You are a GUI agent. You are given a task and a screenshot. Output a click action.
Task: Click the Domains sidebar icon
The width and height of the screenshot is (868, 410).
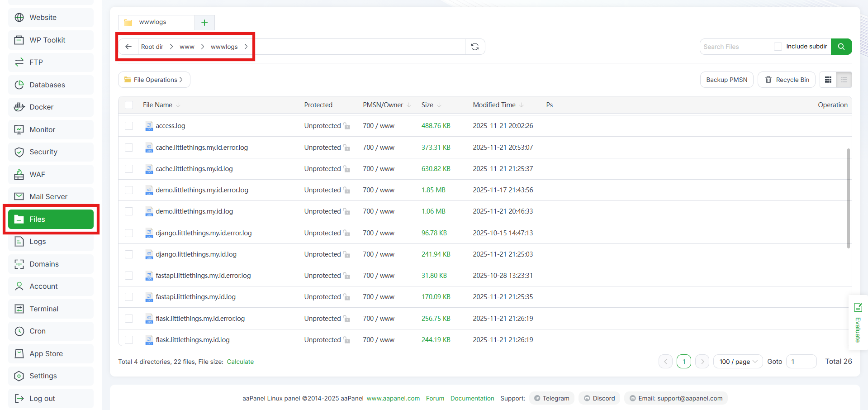(x=19, y=264)
